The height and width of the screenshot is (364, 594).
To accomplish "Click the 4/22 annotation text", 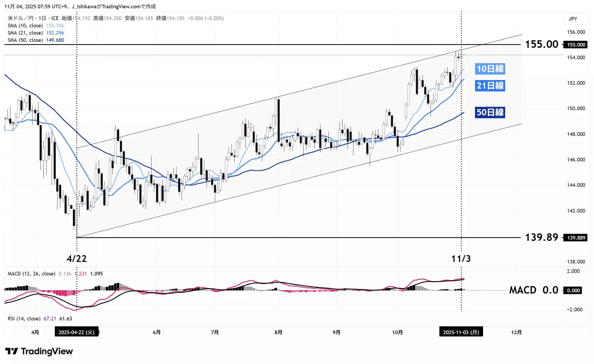I will (x=77, y=259).
